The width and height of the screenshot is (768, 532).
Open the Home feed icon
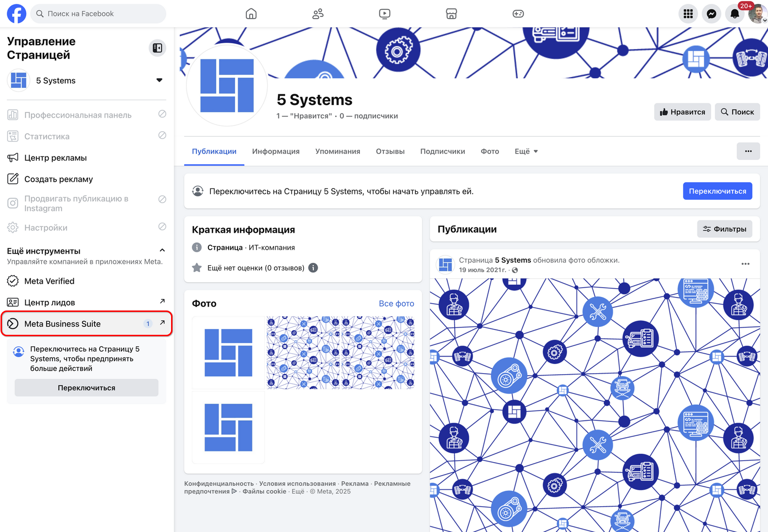(x=251, y=14)
